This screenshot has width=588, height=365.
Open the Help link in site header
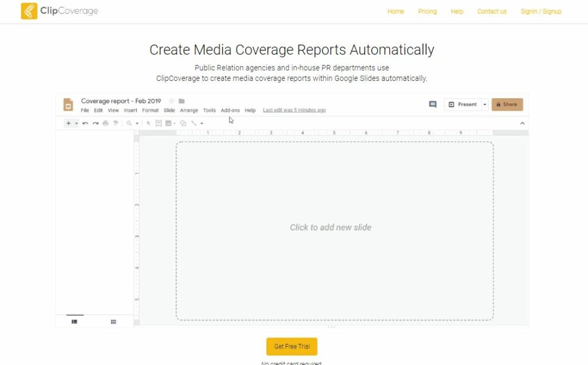(457, 11)
